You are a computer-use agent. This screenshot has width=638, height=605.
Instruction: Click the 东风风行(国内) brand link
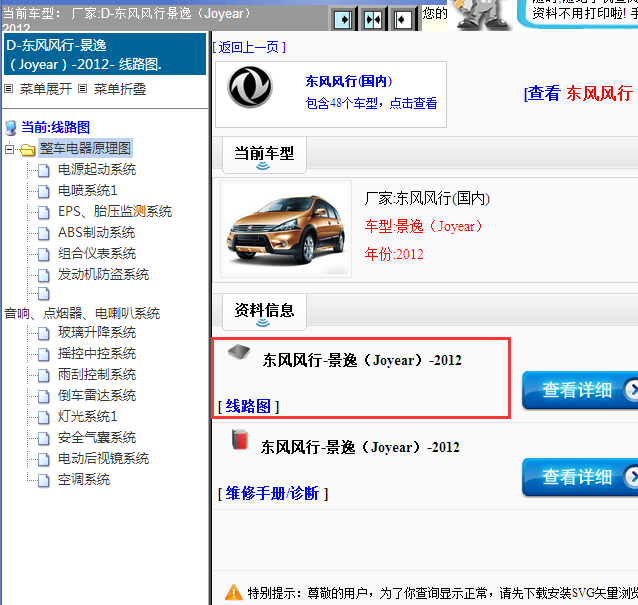point(349,81)
